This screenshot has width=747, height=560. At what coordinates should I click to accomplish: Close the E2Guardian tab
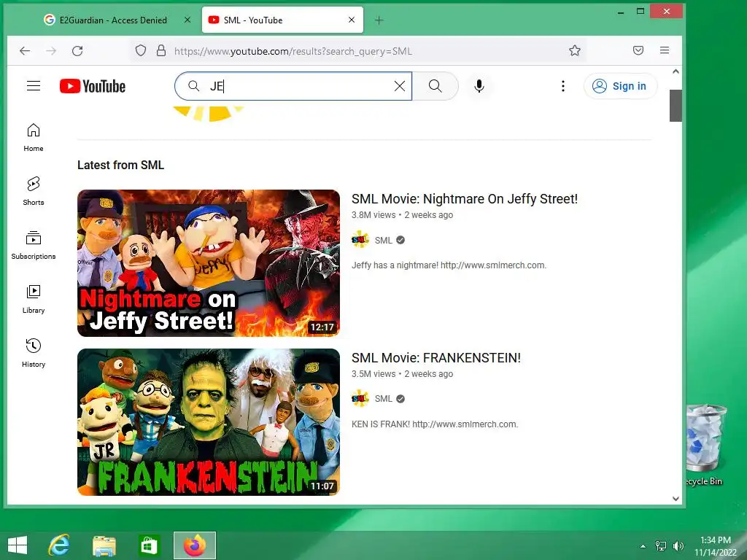coord(187,20)
